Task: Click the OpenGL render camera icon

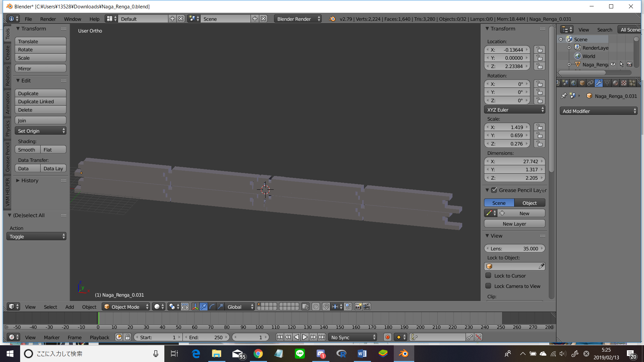Action: tap(358, 307)
